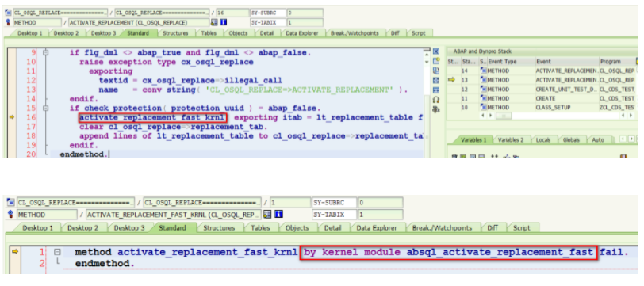Click the replace tool icon in vertical toolbar
This screenshot has height=286, width=644.
click(436, 71)
